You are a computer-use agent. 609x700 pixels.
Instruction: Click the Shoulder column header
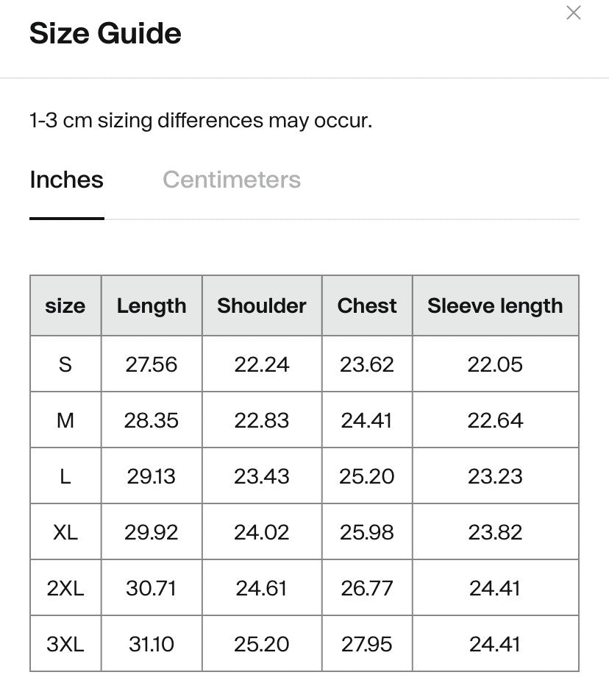click(x=262, y=306)
